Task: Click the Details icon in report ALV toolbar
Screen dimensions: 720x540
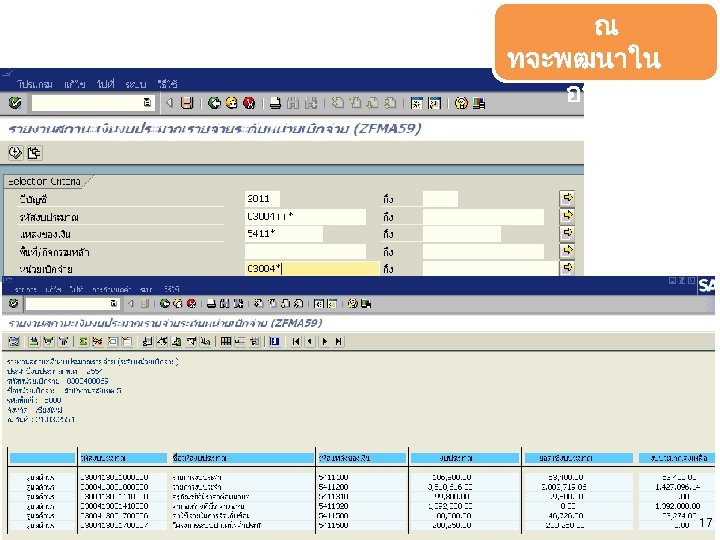Action: 14,341
